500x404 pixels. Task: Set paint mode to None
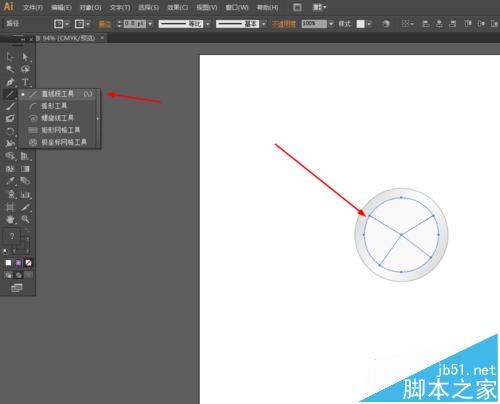pos(28,263)
